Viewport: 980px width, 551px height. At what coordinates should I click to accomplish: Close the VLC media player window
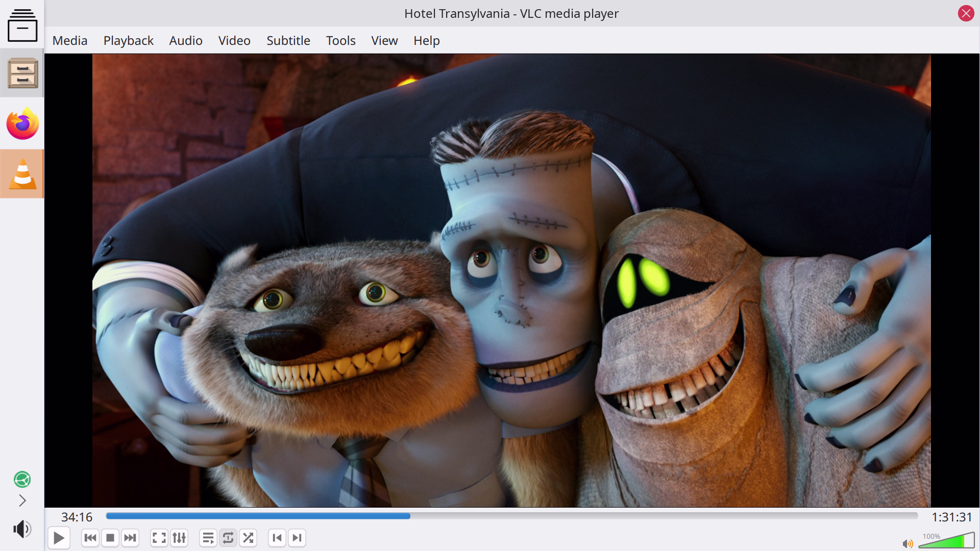point(966,13)
